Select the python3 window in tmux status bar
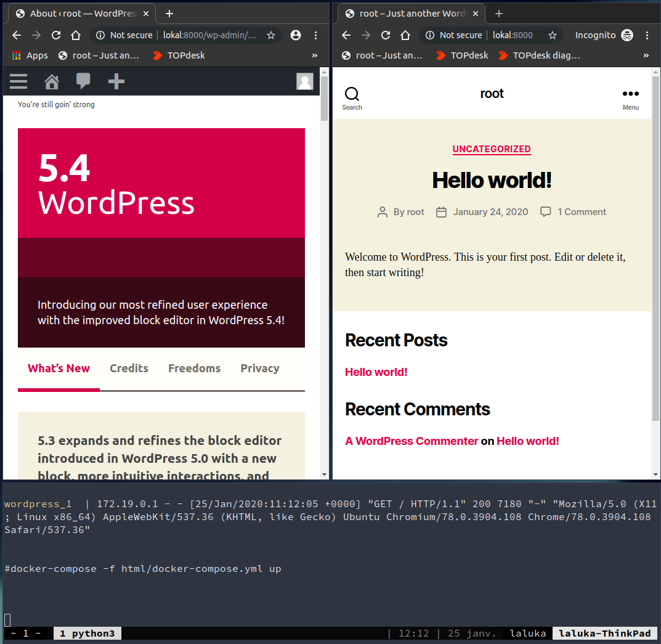Viewport: 661px width, 644px height. pyautogui.click(x=87, y=634)
